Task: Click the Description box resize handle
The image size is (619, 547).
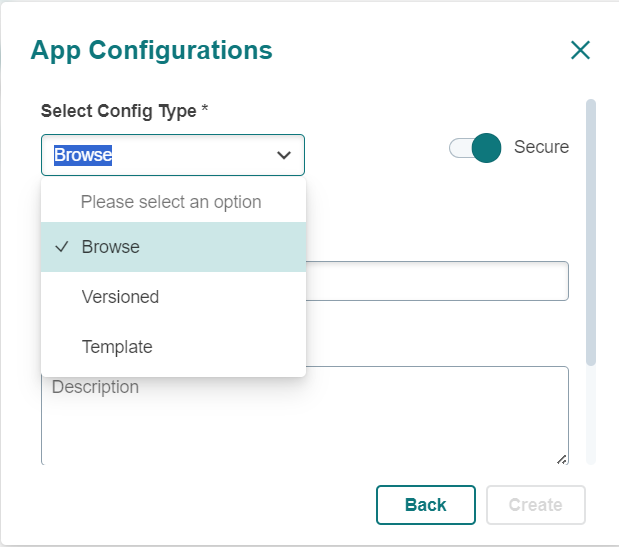Action: (x=561, y=459)
